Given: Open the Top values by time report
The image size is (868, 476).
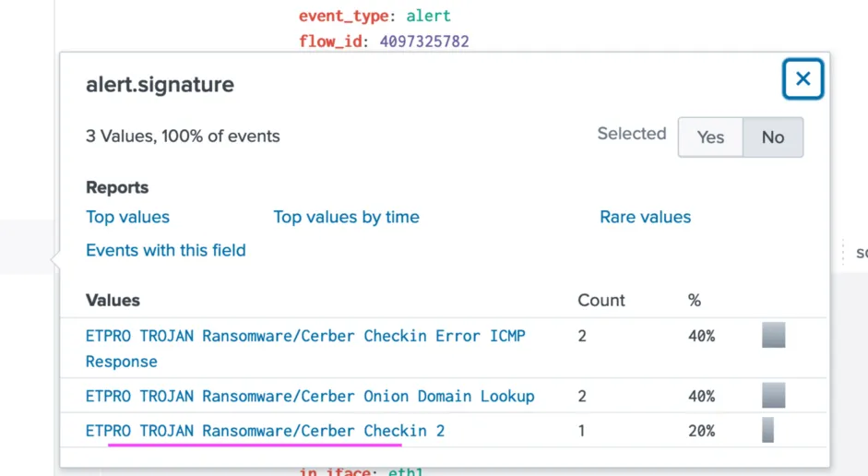Looking at the screenshot, I should 346,218.
